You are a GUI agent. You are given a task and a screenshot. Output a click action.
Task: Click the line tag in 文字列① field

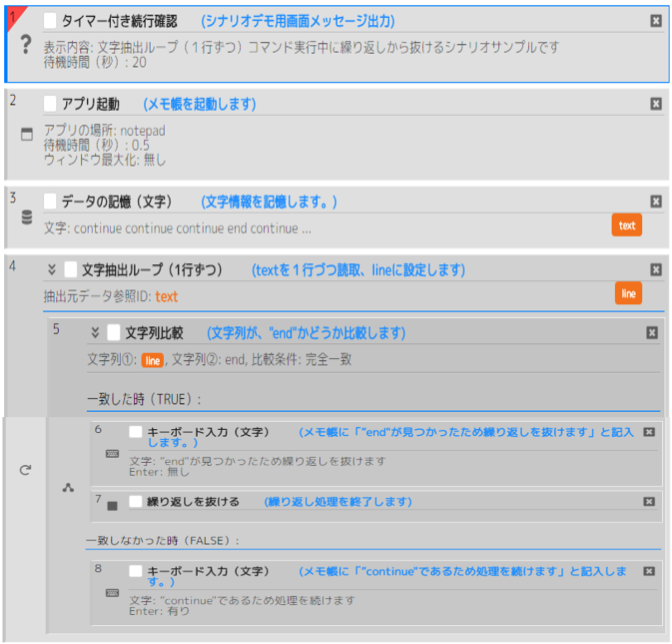pyautogui.click(x=152, y=360)
